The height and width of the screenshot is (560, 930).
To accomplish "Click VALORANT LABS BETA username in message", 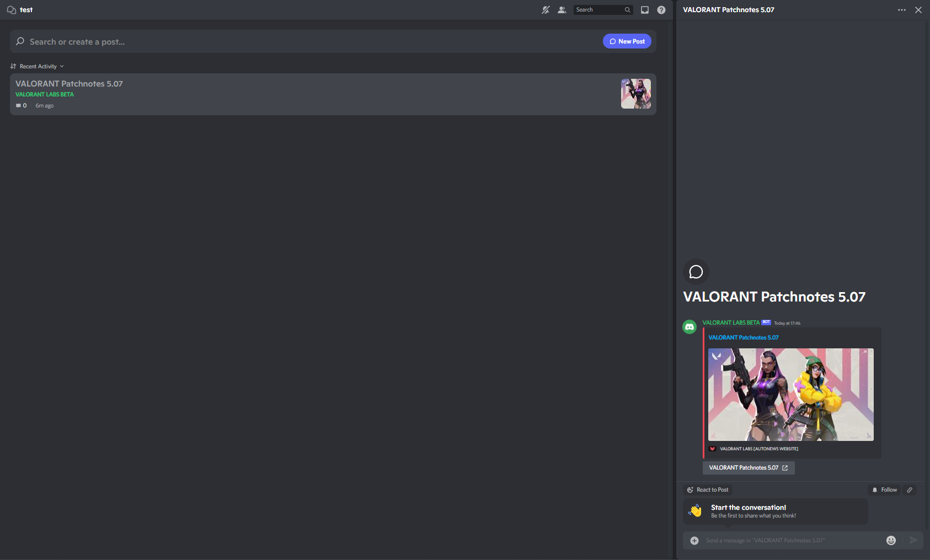I will tap(731, 322).
